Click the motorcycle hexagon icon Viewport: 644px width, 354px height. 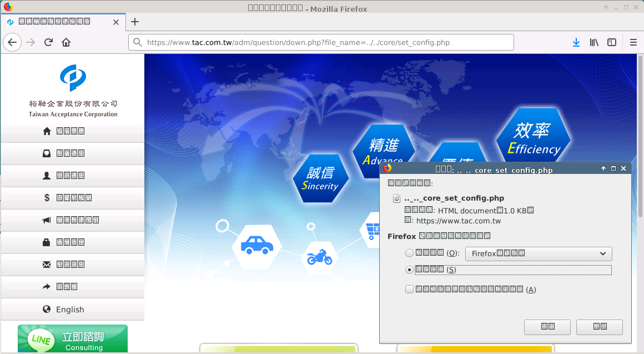320,257
